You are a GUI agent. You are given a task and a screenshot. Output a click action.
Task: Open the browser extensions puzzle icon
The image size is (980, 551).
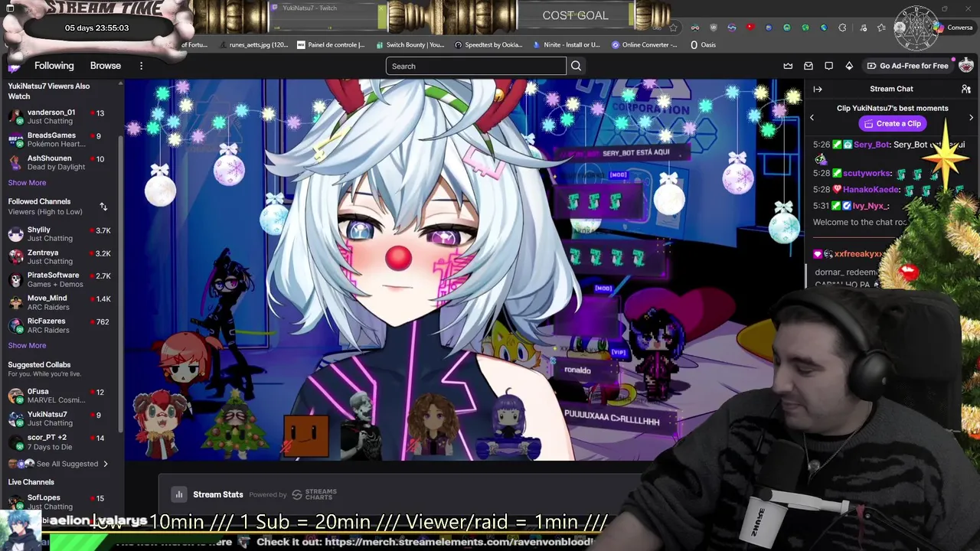pyautogui.click(x=842, y=28)
